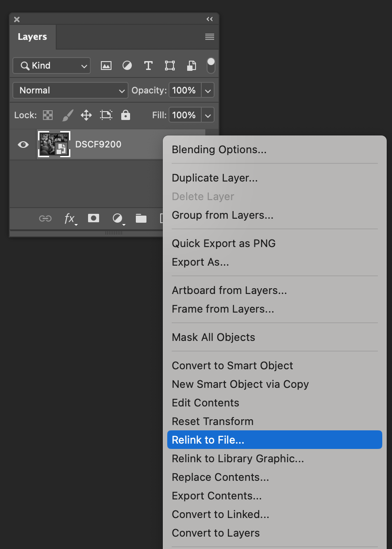Click the DSCF9200 layer name
392x549 pixels.
click(98, 144)
